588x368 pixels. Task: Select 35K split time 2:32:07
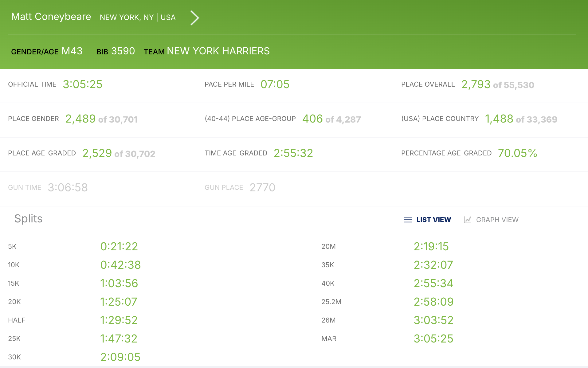click(x=433, y=265)
